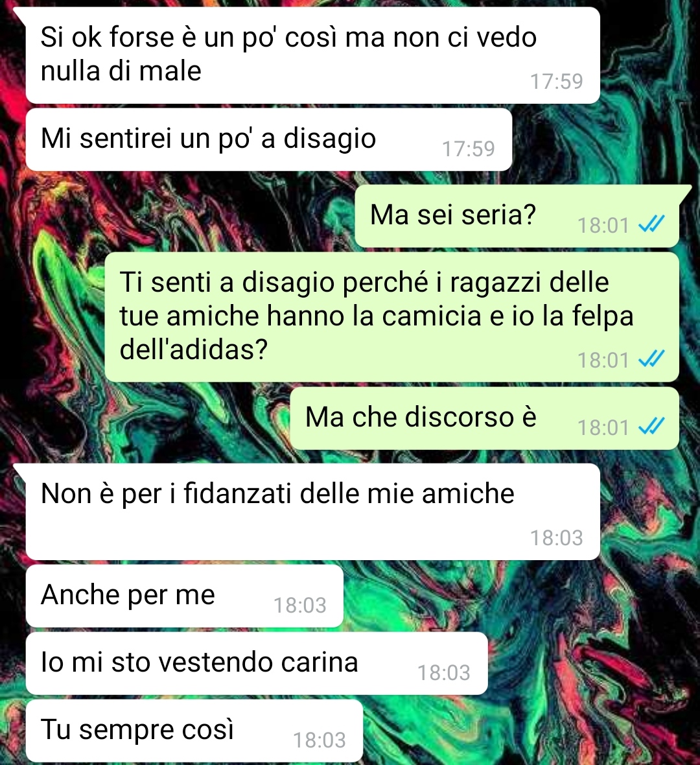Tap the read ticks beside 'Ma che discorso è'

click(651, 427)
